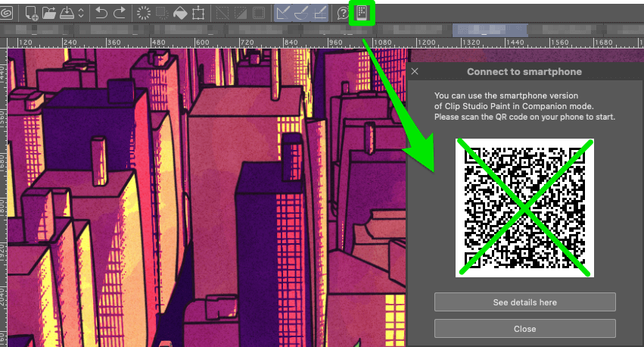Open Clip Studio Paint support help

(x=343, y=13)
